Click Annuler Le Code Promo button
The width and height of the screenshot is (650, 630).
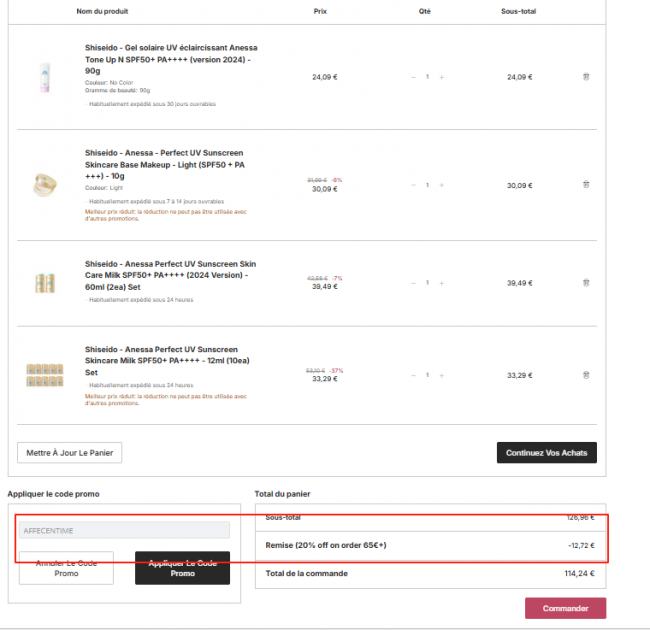[65, 568]
